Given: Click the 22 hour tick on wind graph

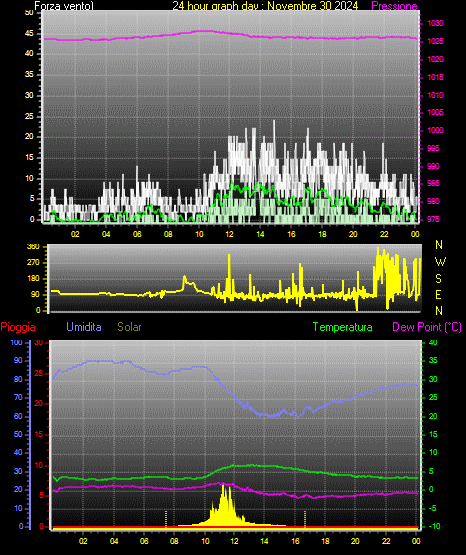Looking at the screenshot, I should (x=384, y=234).
